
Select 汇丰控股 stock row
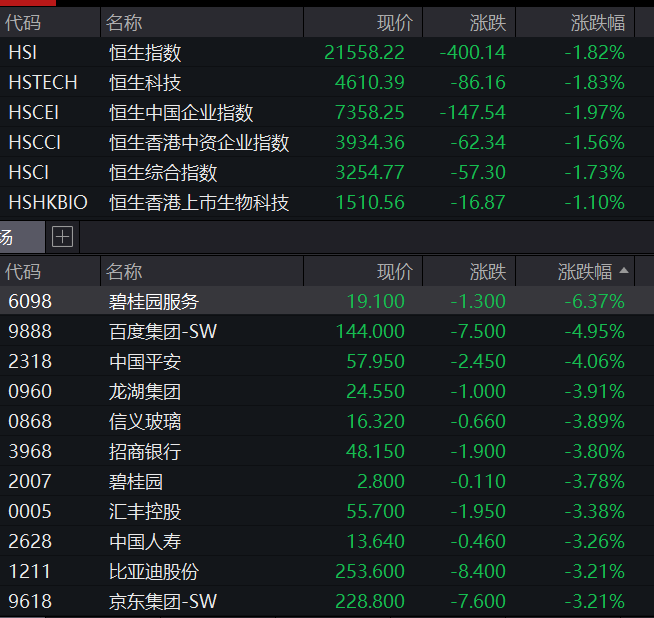click(145, 511)
